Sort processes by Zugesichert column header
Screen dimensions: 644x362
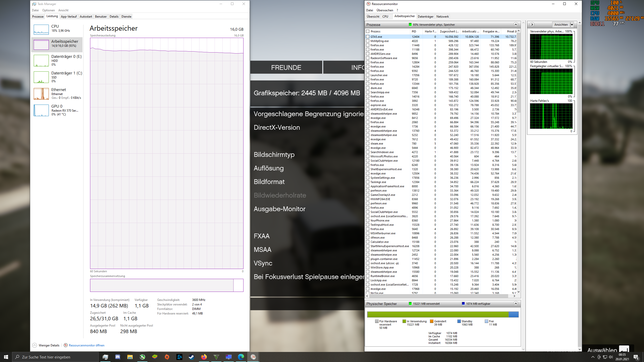449,31
